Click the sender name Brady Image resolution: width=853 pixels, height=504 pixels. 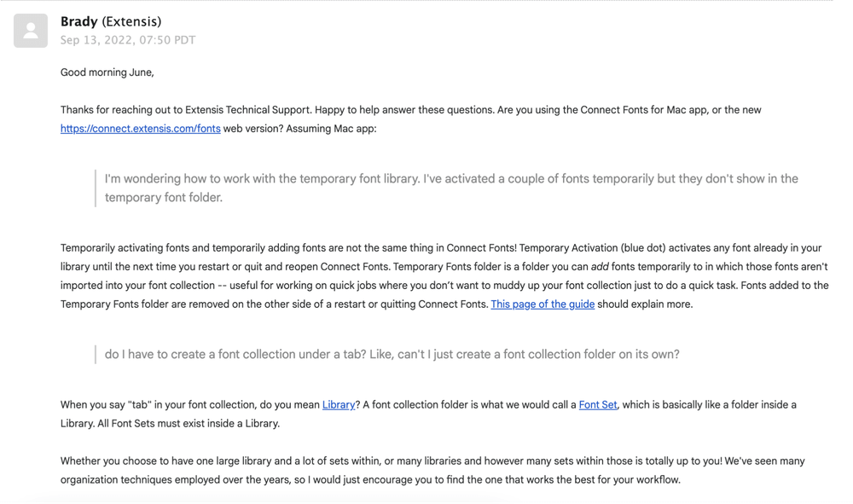pos(78,21)
